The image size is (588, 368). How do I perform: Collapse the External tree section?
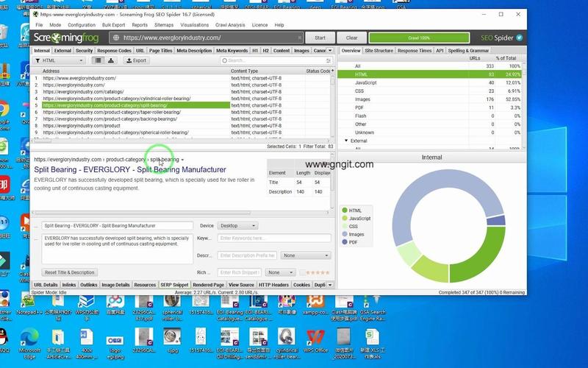point(346,141)
